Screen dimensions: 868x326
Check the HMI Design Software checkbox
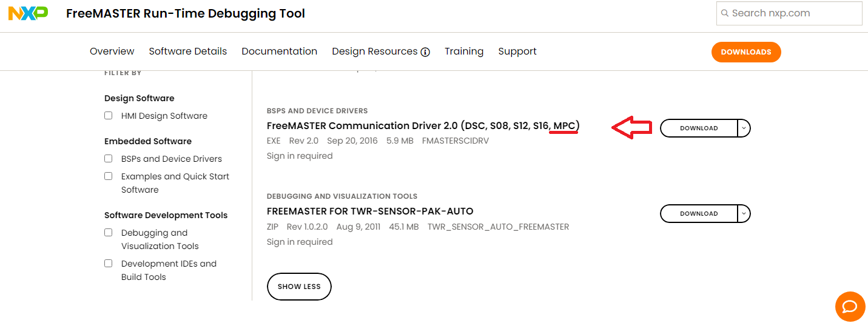point(109,116)
